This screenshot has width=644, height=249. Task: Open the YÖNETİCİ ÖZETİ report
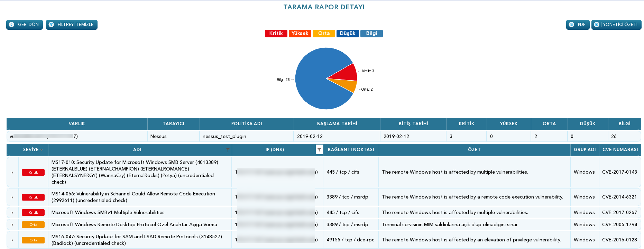(616, 25)
